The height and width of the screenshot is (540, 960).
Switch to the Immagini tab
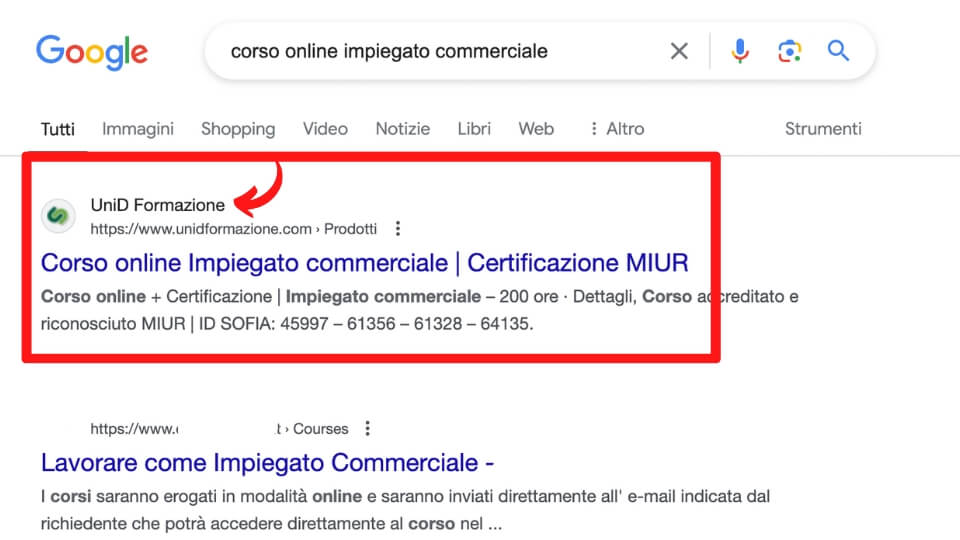(138, 129)
